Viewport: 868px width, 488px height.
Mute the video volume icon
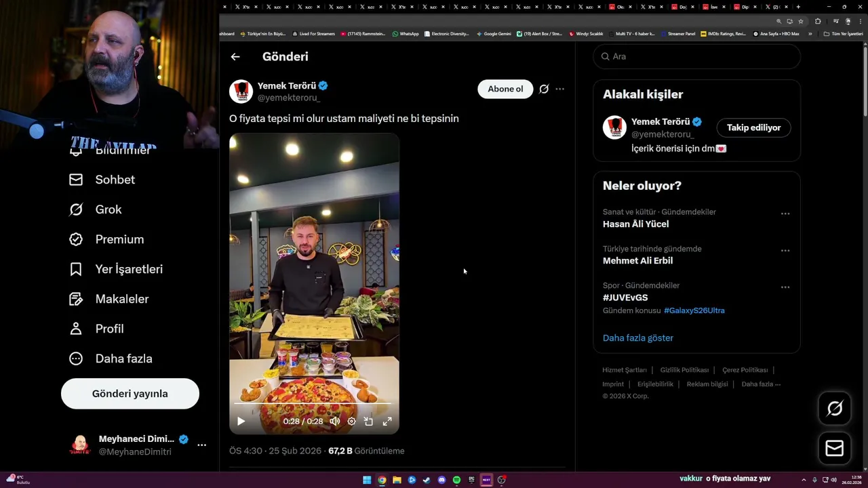point(334,422)
